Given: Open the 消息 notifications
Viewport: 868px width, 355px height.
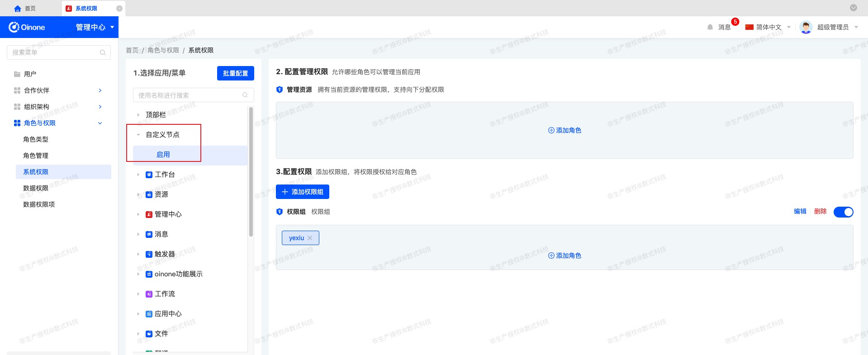Looking at the screenshot, I should [724, 27].
